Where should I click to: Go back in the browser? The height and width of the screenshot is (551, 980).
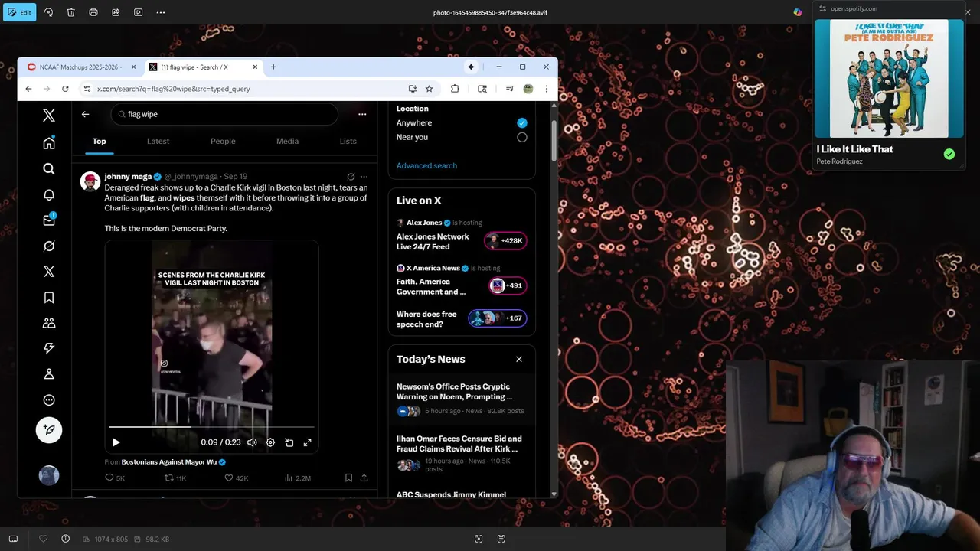click(x=28, y=89)
